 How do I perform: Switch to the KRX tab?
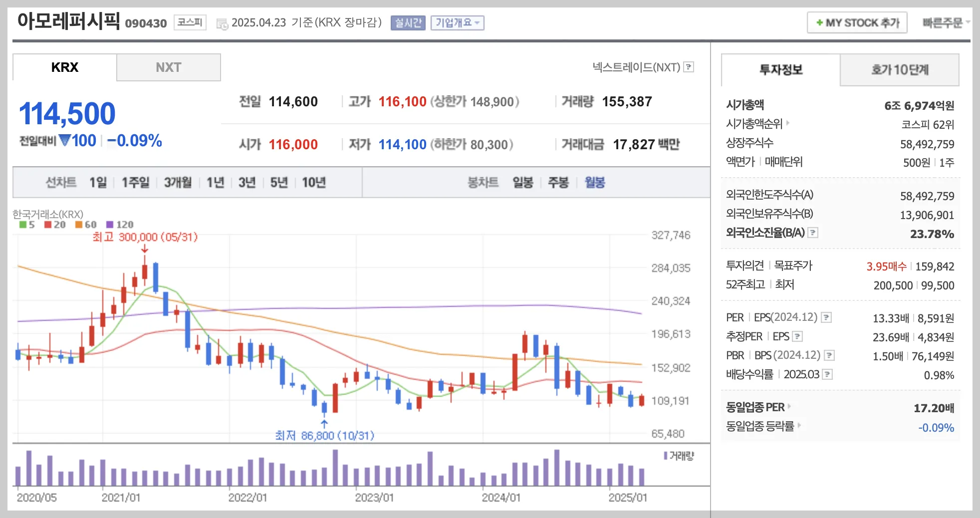(x=65, y=67)
